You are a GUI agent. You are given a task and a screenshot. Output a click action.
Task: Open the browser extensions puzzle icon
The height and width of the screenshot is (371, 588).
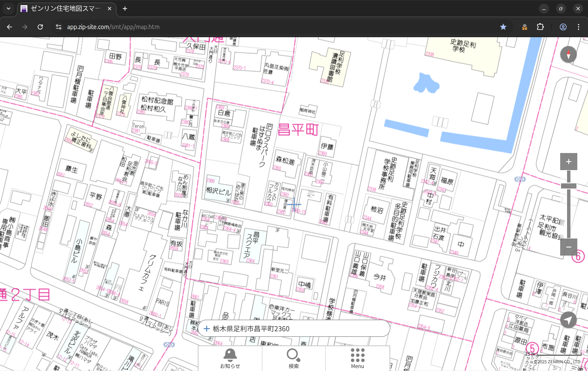point(540,27)
